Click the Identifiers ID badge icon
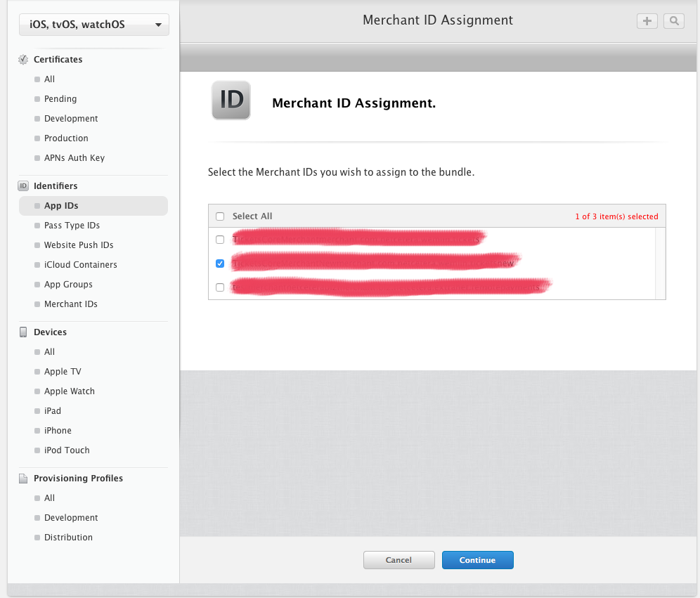Viewport: 700px width, 598px height. (x=23, y=186)
